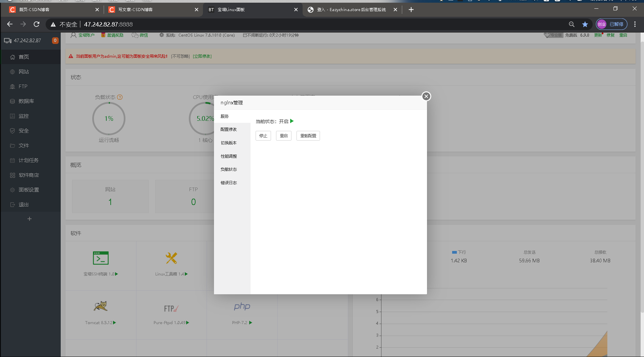Viewport: 644px width, 357px height.
Task: Click the browser back arrow
Action: (10, 24)
